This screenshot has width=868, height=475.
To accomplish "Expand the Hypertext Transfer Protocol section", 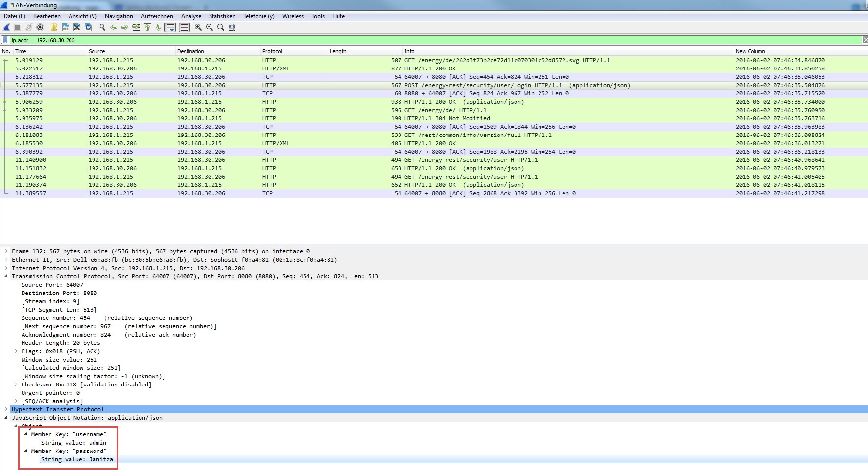I will pyautogui.click(x=6, y=409).
